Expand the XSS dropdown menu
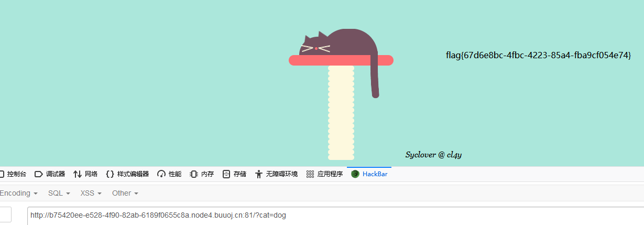The height and width of the screenshot is (225, 644). coord(91,193)
